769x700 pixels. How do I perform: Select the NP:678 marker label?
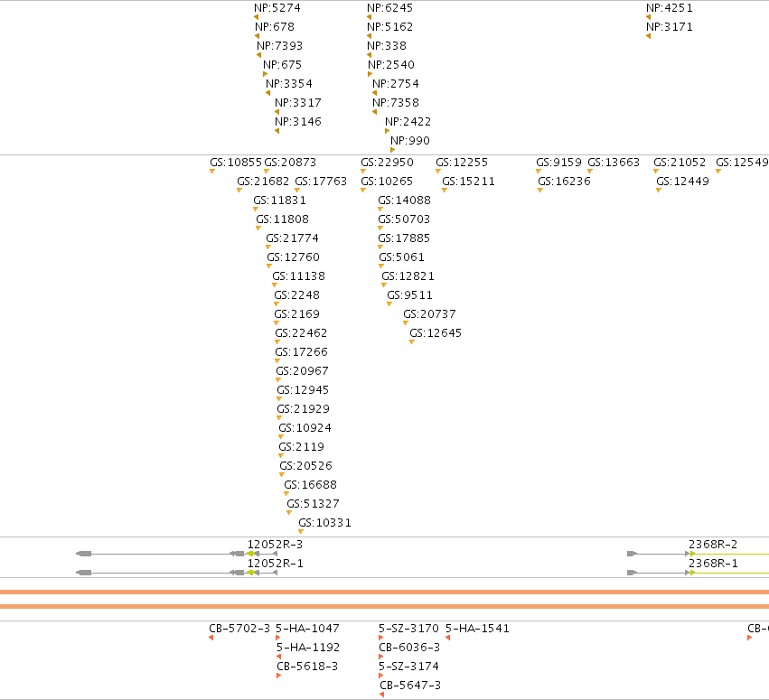(275, 27)
